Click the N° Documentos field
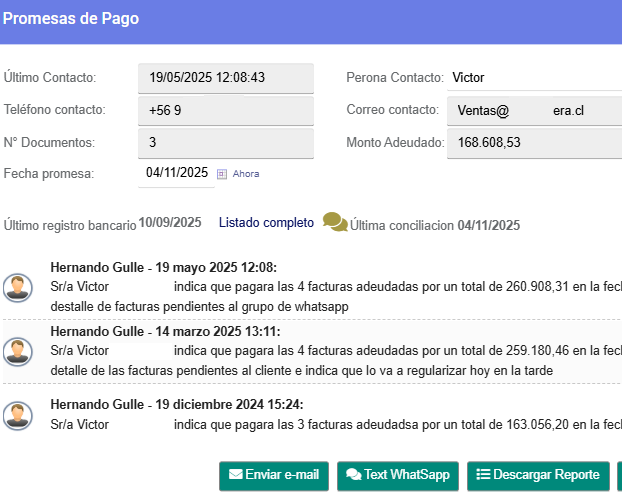Screen dimensions: 622x502 225,143
